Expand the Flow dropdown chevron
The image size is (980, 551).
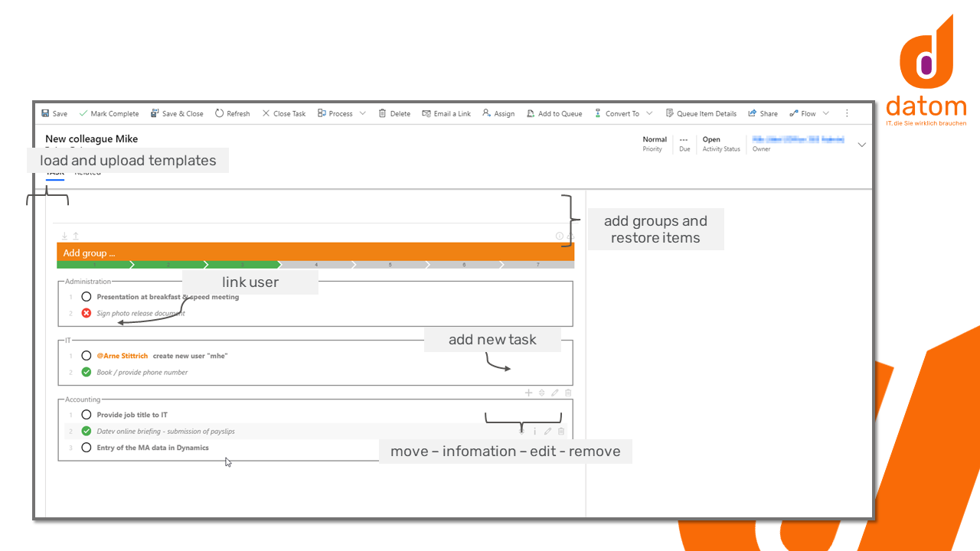[x=825, y=113]
